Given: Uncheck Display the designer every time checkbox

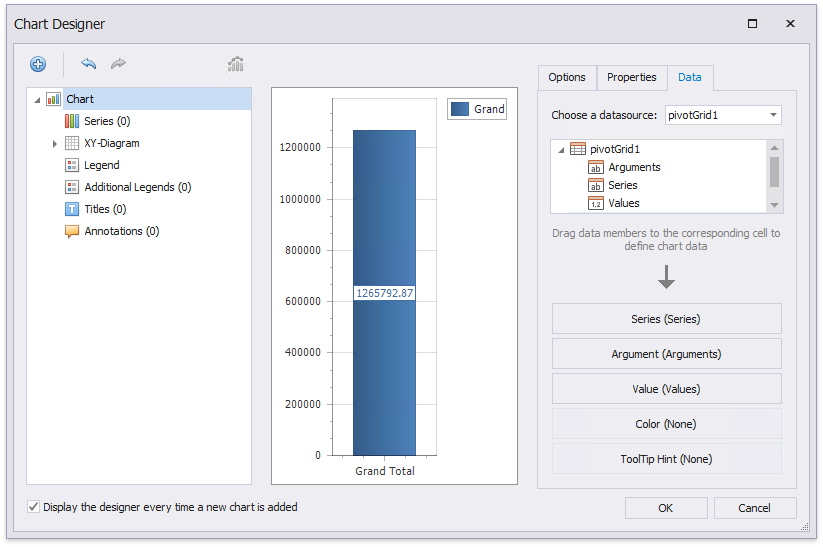Looking at the screenshot, I should [34, 507].
